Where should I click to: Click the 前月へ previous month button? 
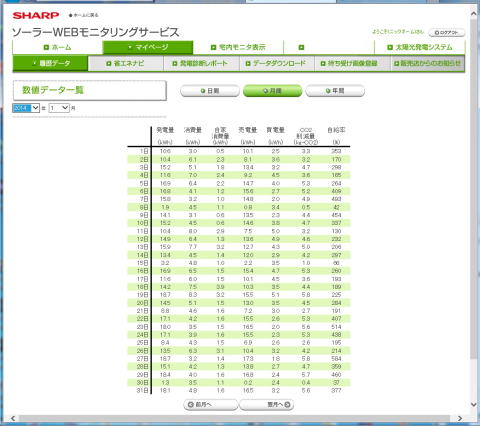pyautogui.click(x=211, y=405)
